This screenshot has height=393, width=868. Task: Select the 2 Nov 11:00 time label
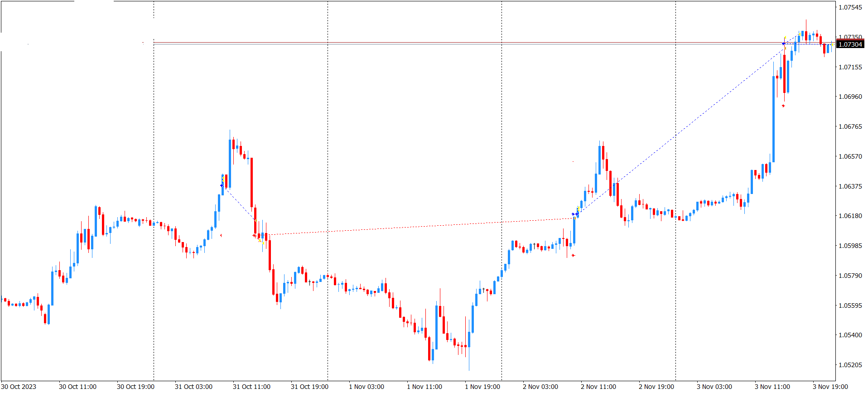coord(598,387)
